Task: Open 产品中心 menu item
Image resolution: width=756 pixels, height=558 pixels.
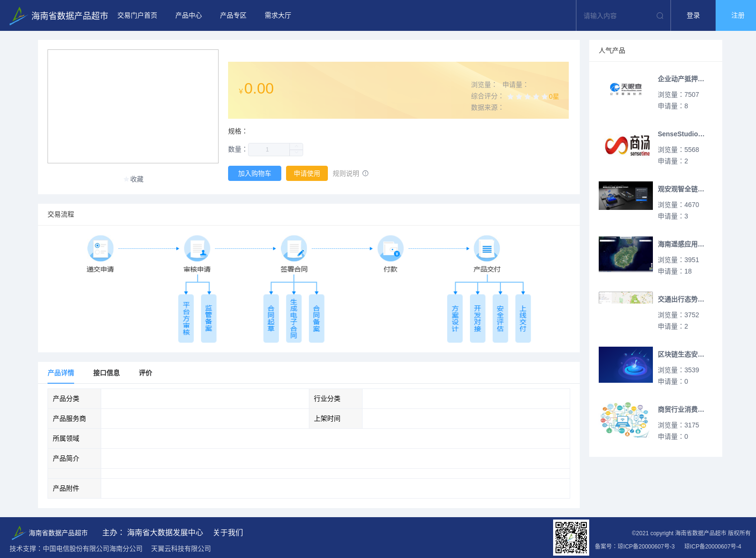Action: [189, 16]
